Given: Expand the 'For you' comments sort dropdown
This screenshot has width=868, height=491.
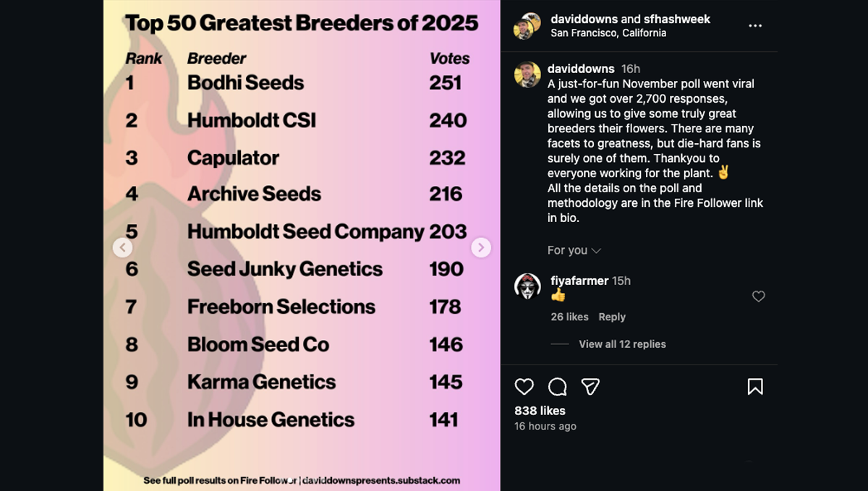Looking at the screenshot, I should 574,250.
